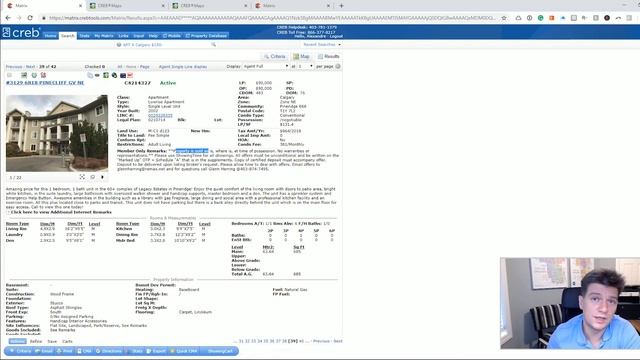The height and width of the screenshot is (360, 640).
Task: Switch to the second CREB browser tab
Action: coord(209,6)
